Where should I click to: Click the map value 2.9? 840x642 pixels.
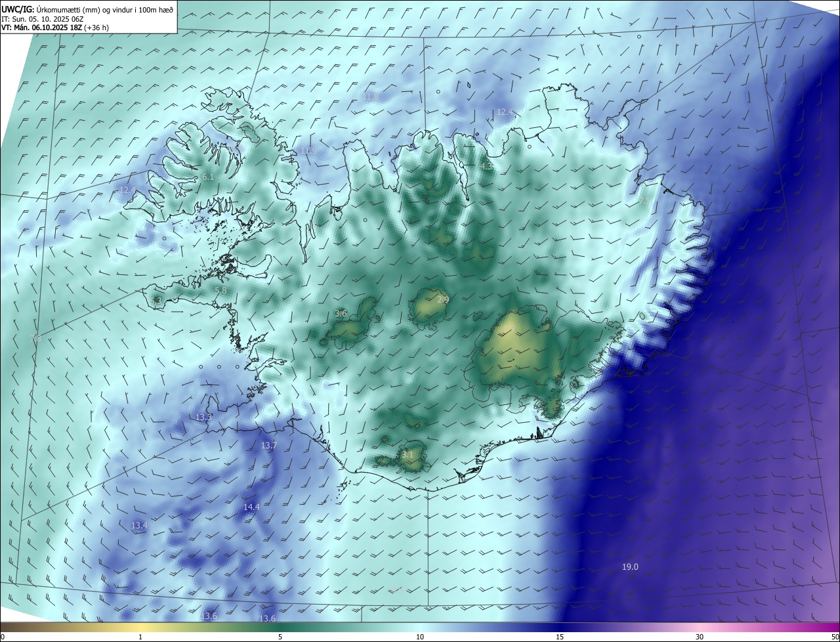(x=443, y=299)
